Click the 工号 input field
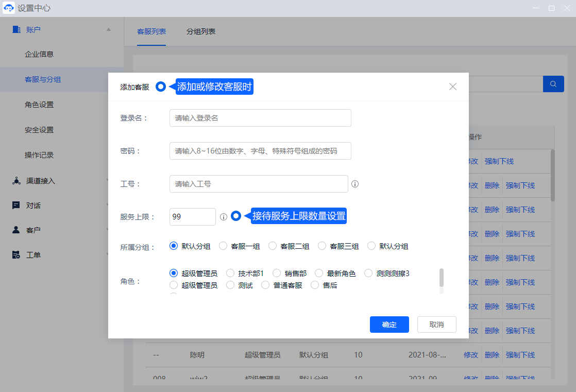576x392 pixels. [259, 184]
